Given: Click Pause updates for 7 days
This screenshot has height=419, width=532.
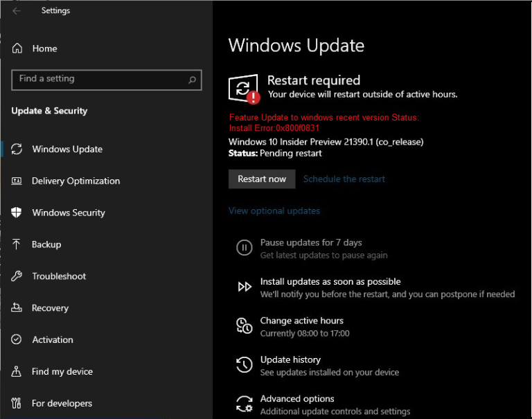Looking at the screenshot, I should tap(311, 242).
